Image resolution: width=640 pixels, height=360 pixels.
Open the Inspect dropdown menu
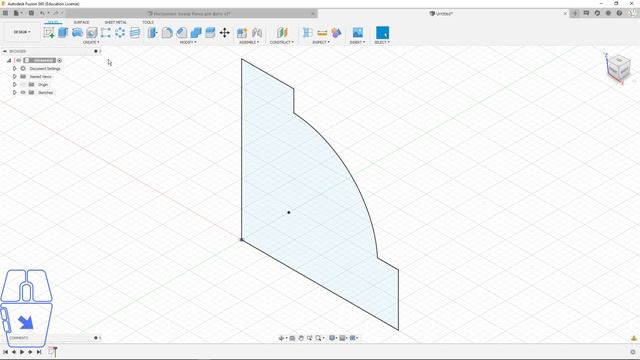pos(321,42)
